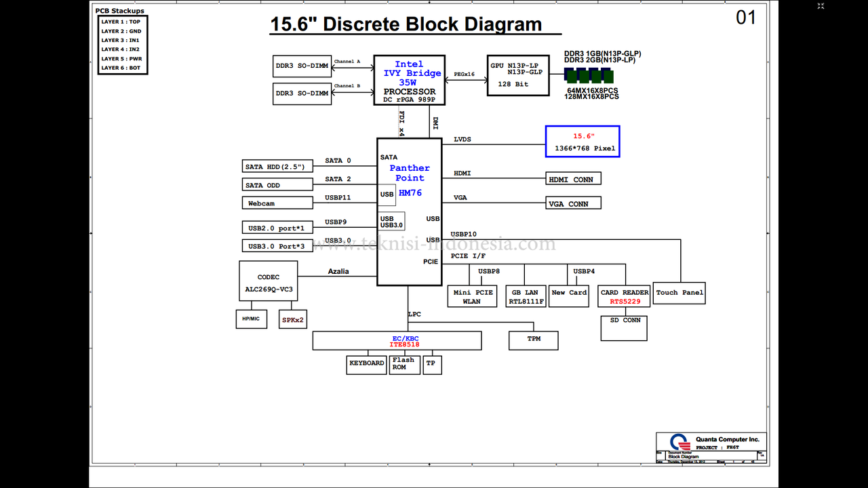
Task: Click the 'LVDS' label
Action: coord(462,140)
